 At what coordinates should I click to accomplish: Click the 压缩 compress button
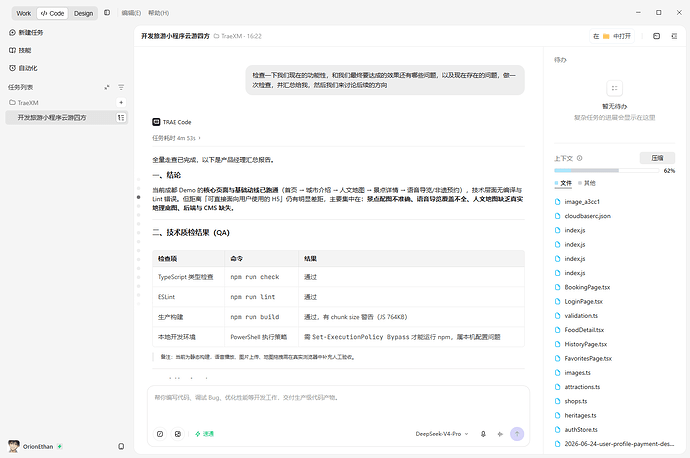pos(657,158)
